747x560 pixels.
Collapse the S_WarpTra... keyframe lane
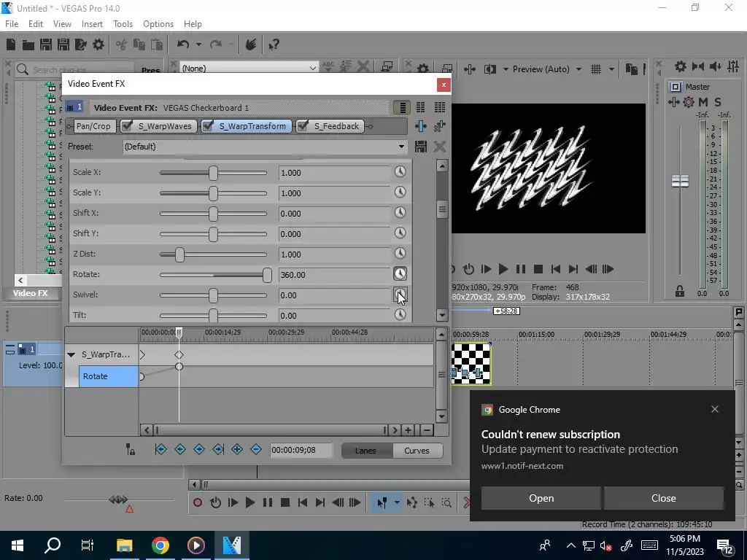click(71, 354)
